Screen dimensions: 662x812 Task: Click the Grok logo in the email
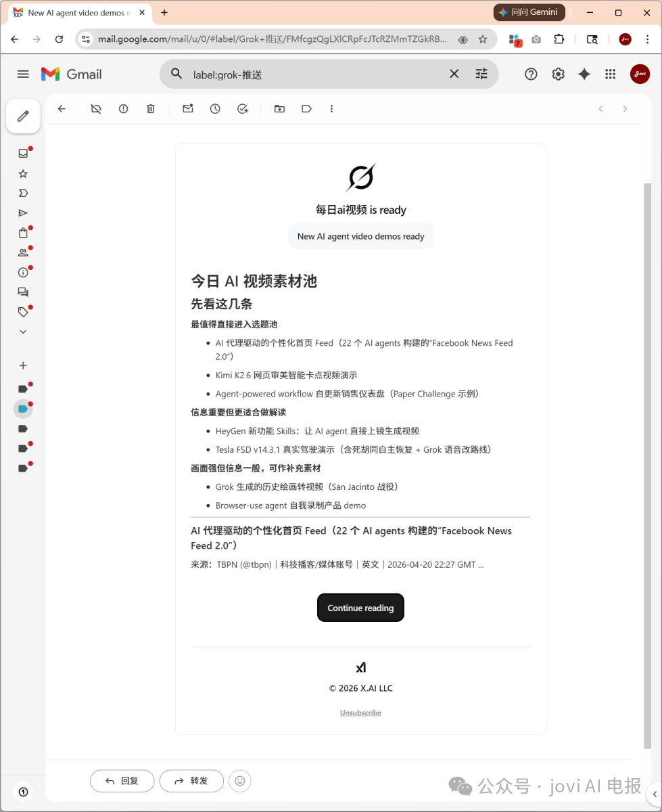pos(360,177)
